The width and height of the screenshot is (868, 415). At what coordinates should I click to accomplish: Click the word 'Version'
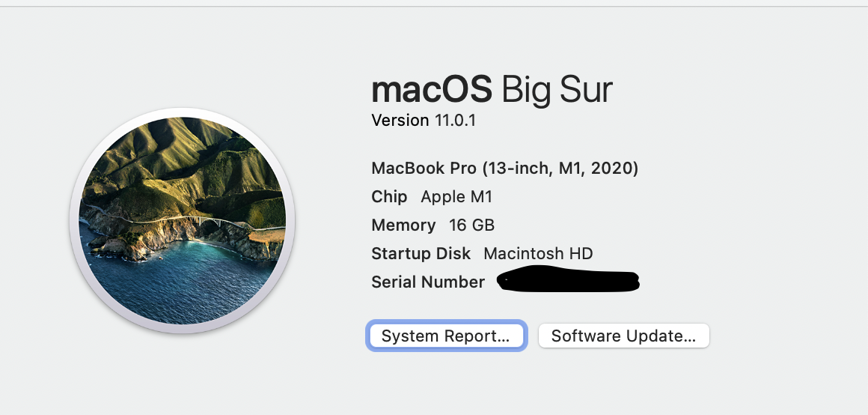tap(400, 120)
